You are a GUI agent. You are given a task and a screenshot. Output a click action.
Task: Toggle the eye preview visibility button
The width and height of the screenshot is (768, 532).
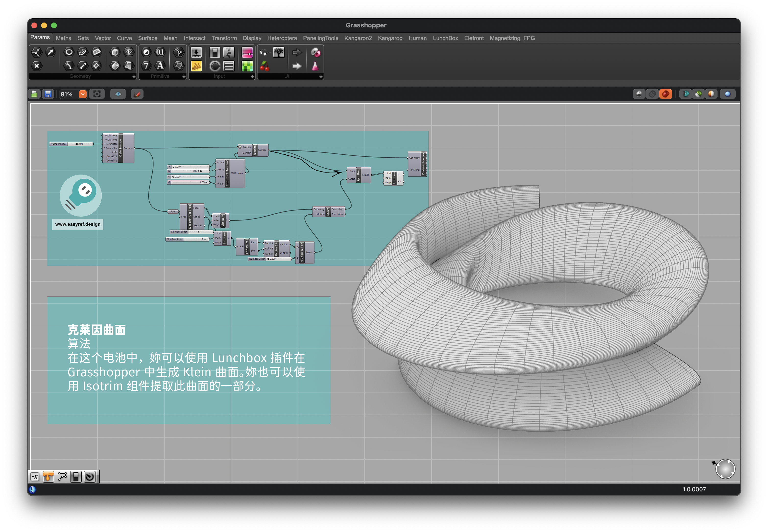click(x=118, y=94)
